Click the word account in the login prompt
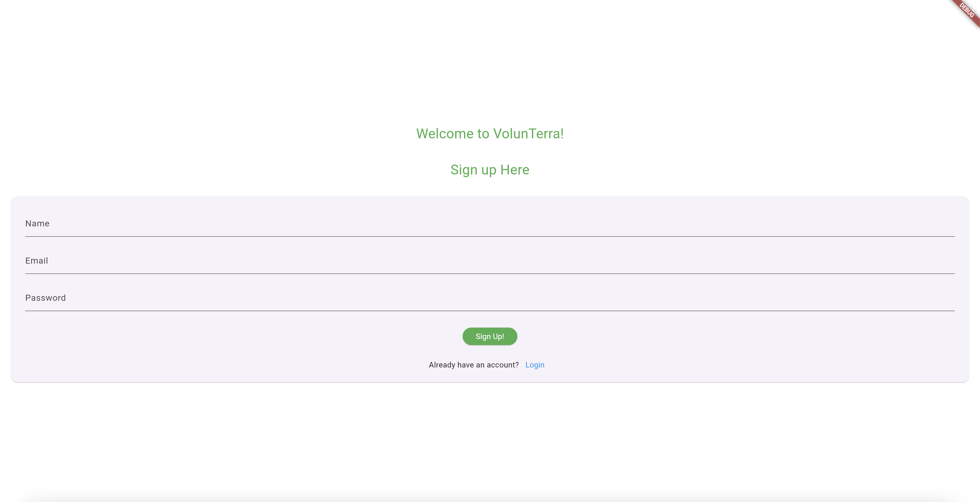Viewport: 980px width, 502px height. coord(500,365)
